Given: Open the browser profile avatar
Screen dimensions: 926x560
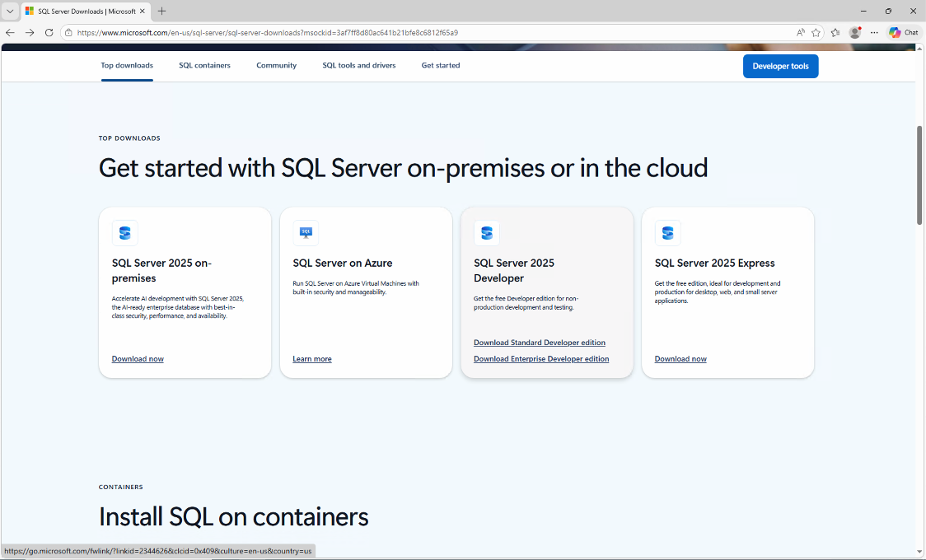Looking at the screenshot, I should pyautogui.click(x=854, y=32).
